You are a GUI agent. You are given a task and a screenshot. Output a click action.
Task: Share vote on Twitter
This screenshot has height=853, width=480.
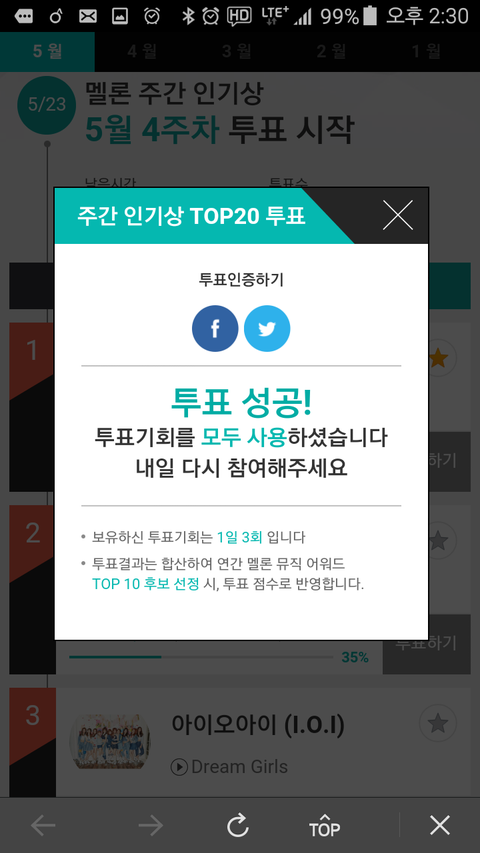[267, 329]
